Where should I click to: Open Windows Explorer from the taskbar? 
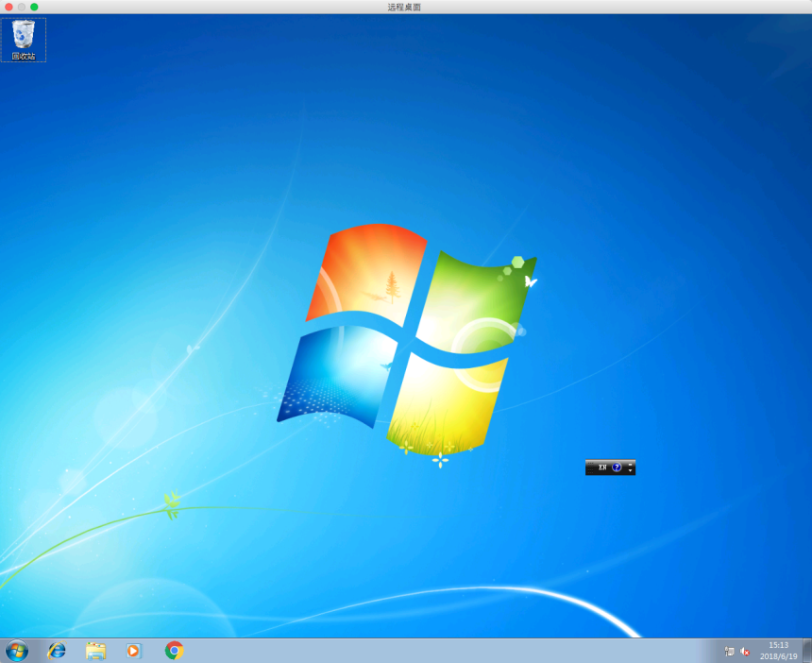coord(95,651)
